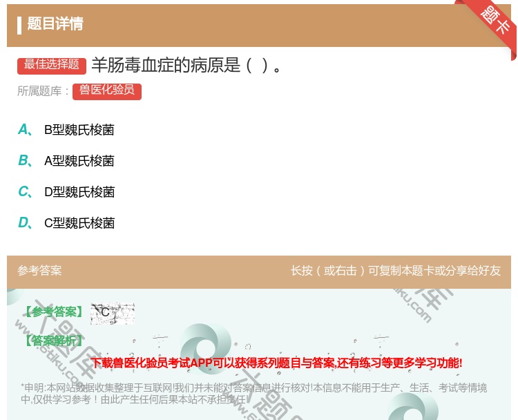Screen dimensions: 518x420
Task: Click the 长按（或右击）可复制本题卡 hint text
Action: coord(396,271)
